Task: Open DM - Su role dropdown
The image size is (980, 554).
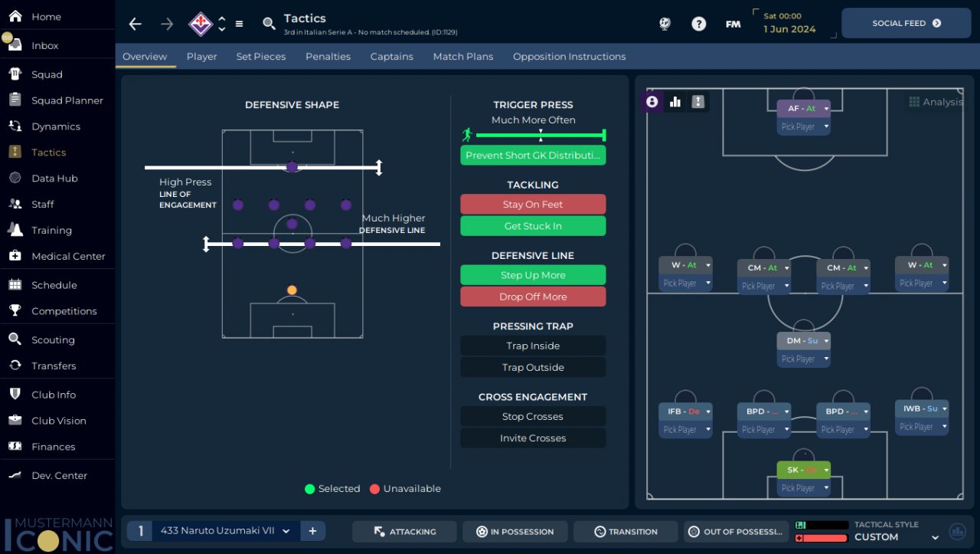Action: point(803,341)
